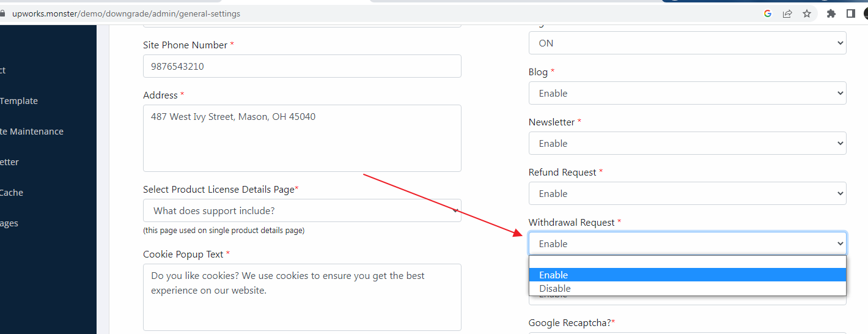This screenshot has width=868, height=334.
Task: Click inside the Address text area
Action: (x=302, y=138)
